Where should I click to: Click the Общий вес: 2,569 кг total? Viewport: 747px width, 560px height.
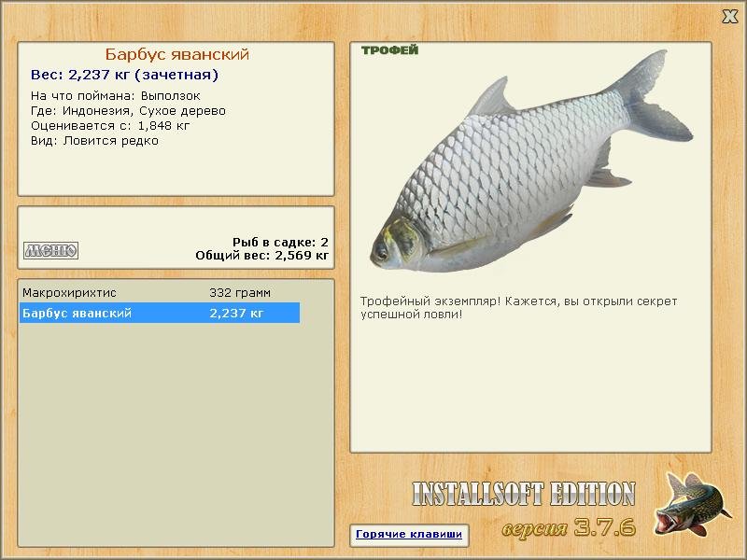(x=262, y=255)
